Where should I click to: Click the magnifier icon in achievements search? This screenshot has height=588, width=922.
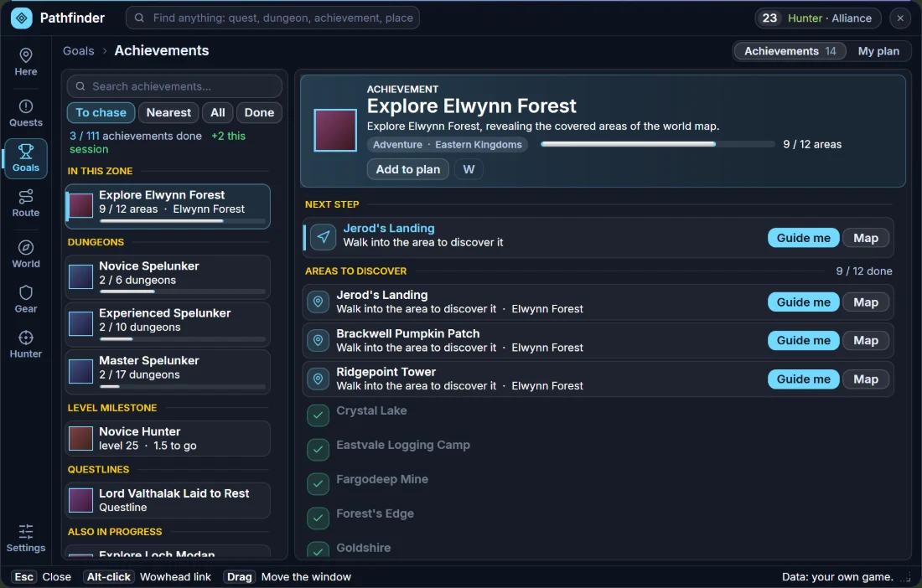(x=80, y=86)
